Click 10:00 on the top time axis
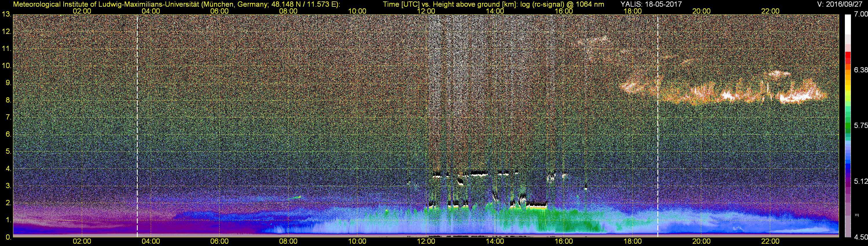The image size is (868, 246). pos(357,11)
